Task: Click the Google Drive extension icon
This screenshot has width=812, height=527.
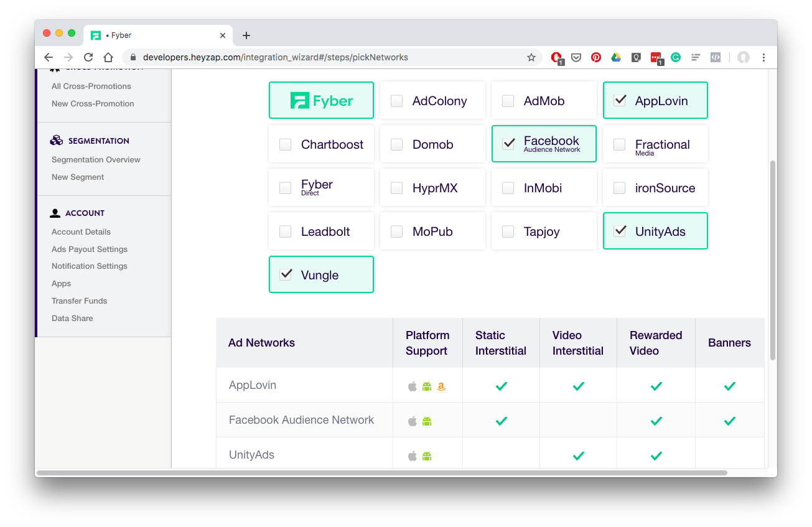Action: point(616,57)
